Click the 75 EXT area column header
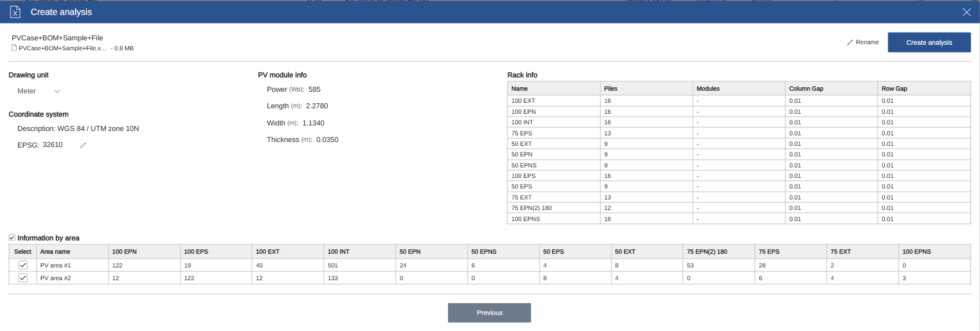980x331 pixels. point(862,251)
